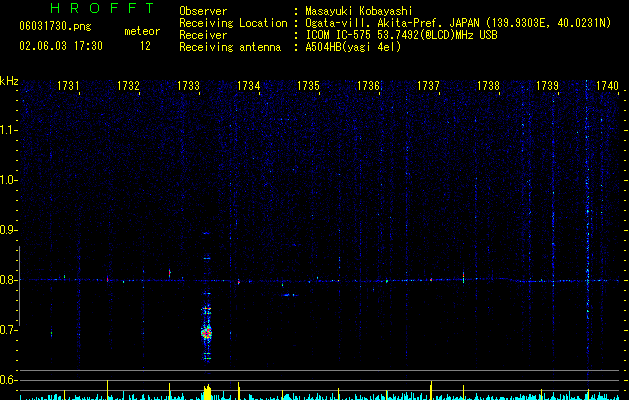The width and height of the screenshot is (629, 400).
Task: Click time axis marker 1739
Action: click(548, 86)
